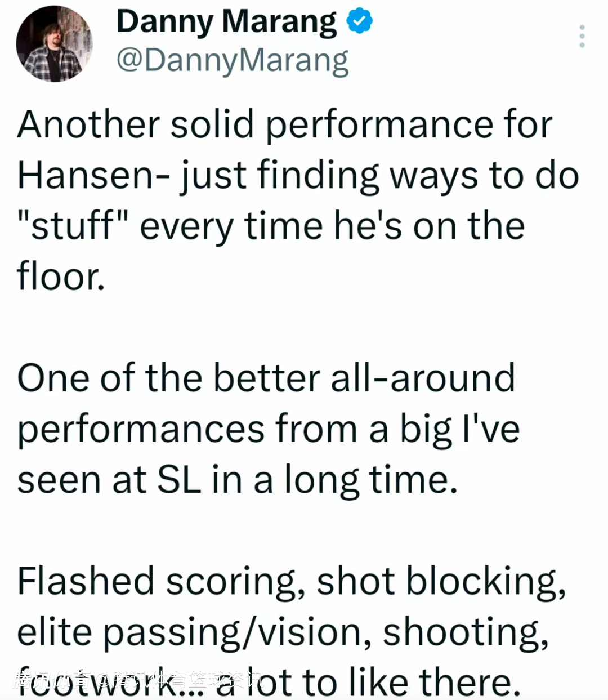Click the word "floor." ending first paragraph
The width and height of the screenshot is (608, 700).
[x=61, y=276]
